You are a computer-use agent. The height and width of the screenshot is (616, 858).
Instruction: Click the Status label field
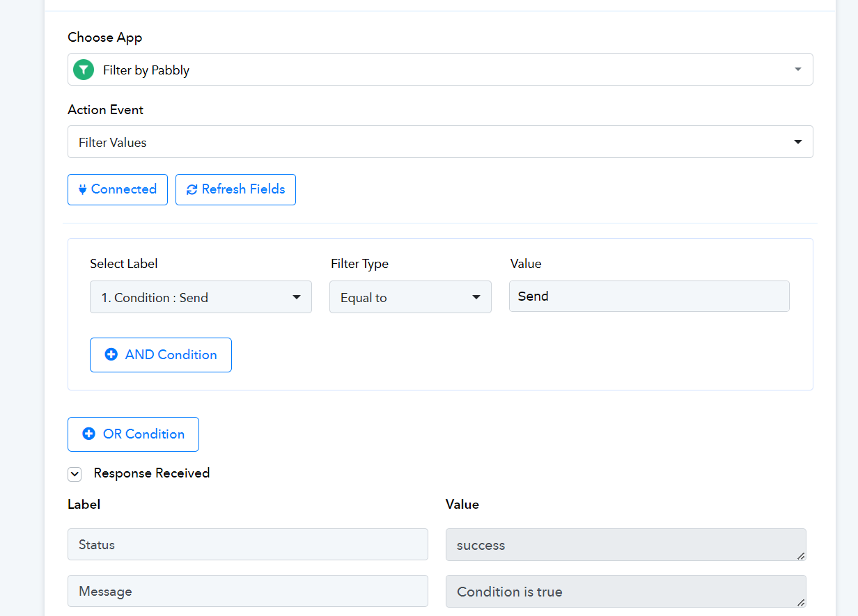(248, 544)
